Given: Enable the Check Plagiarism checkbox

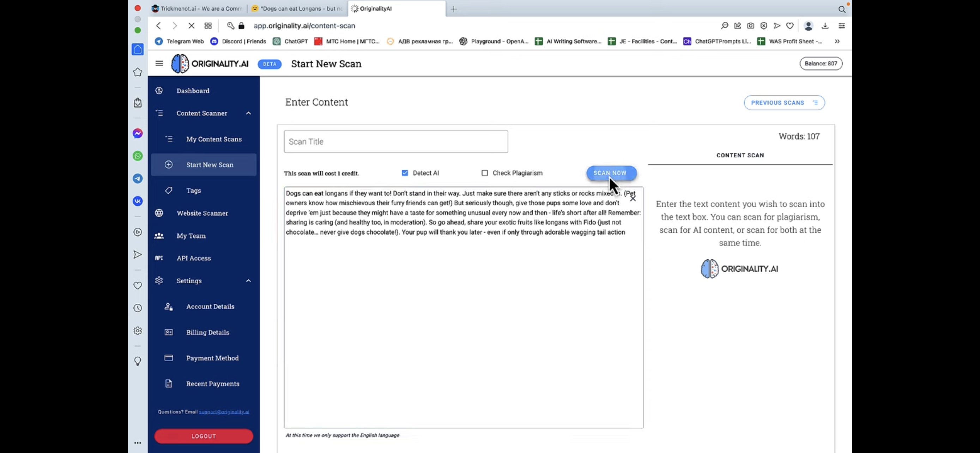Looking at the screenshot, I should 484,173.
